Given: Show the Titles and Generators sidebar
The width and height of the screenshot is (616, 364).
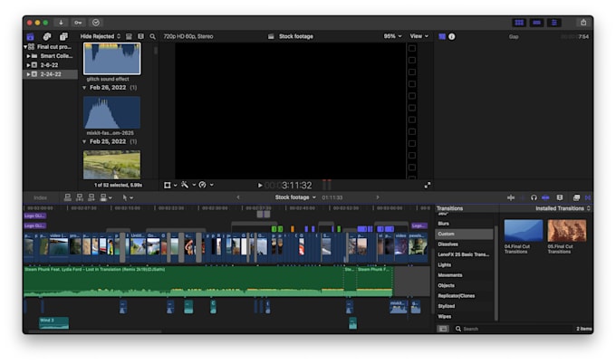Looking at the screenshot, I should coord(63,36).
